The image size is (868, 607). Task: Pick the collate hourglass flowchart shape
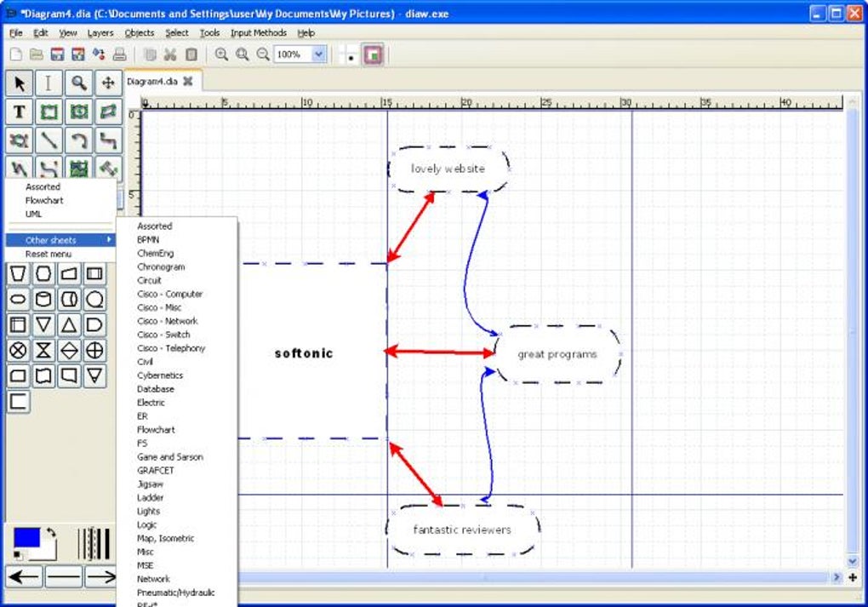coord(43,351)
